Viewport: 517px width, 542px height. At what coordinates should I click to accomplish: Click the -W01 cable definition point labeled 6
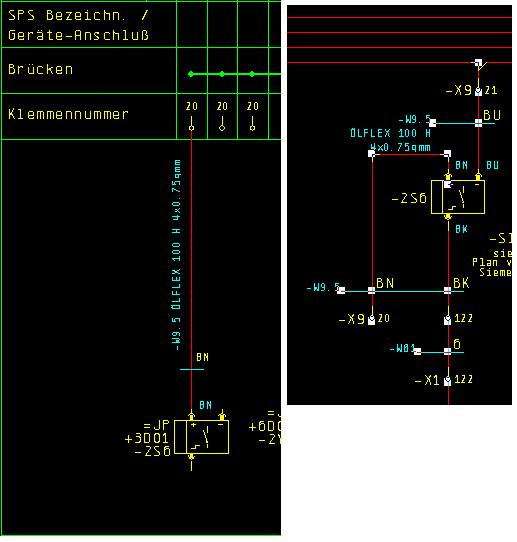(x=448, y=352)
